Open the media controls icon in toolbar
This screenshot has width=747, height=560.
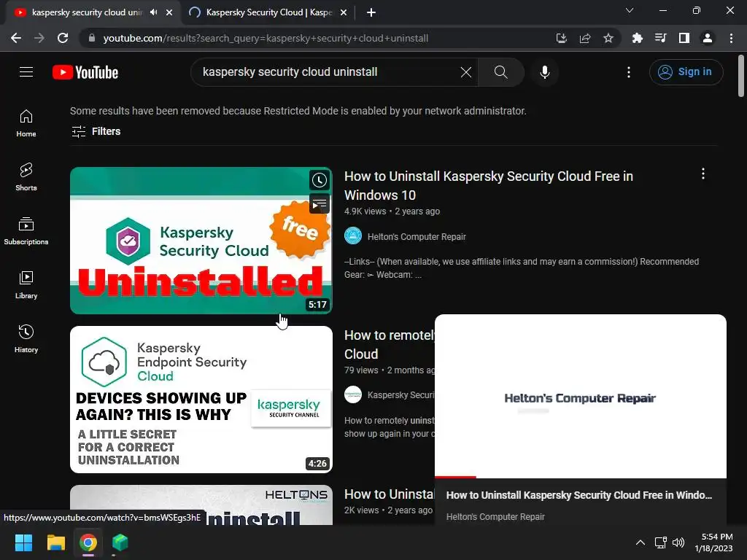tap(660, 38)
